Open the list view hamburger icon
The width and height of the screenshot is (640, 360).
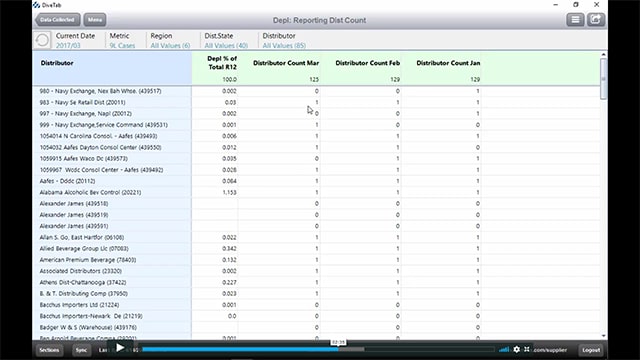[x=575, y=20]
